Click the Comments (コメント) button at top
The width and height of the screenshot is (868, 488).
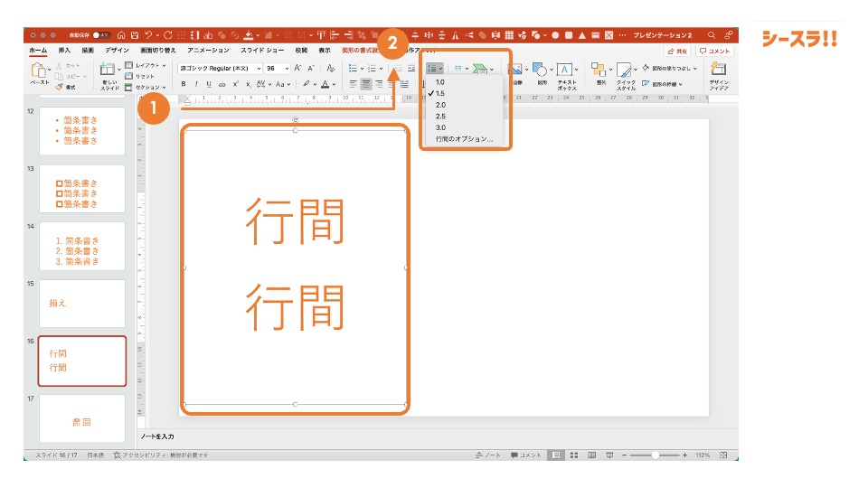[x=714, y=51]
